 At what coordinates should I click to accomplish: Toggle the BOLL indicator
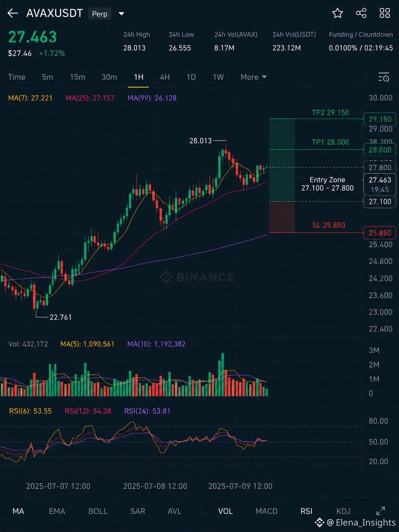tap(98, 511)
